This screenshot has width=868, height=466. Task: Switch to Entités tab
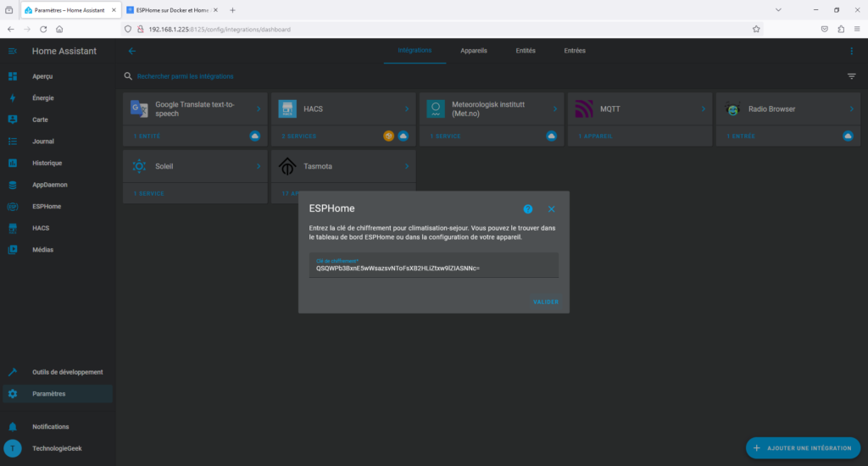pyautogui.click(x=526, y=50)
